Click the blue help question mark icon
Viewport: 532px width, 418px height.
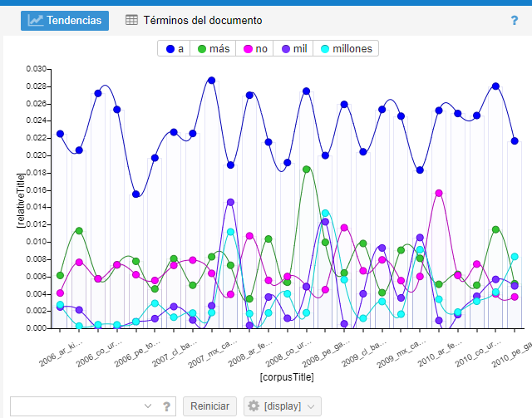(515, 21)
